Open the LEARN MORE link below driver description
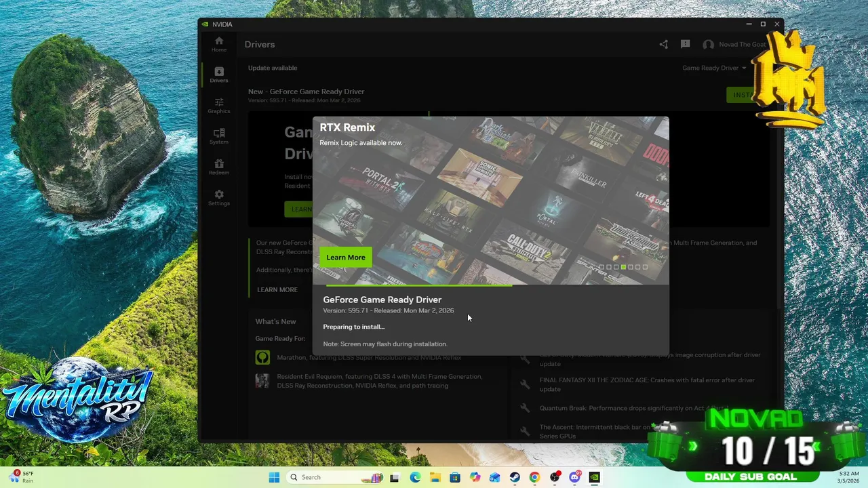This screenshot has height=488, width=868. click(x=277, y=289)
